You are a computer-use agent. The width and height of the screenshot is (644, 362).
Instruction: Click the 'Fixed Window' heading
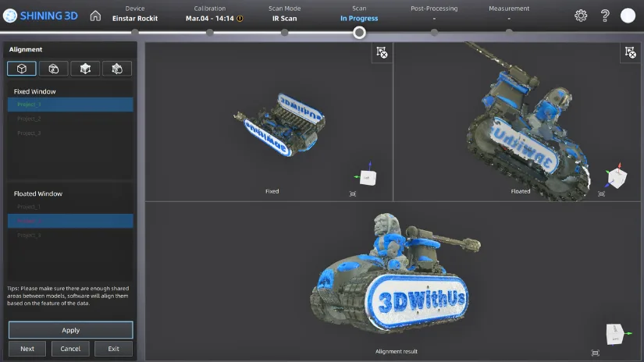point(34,91)
